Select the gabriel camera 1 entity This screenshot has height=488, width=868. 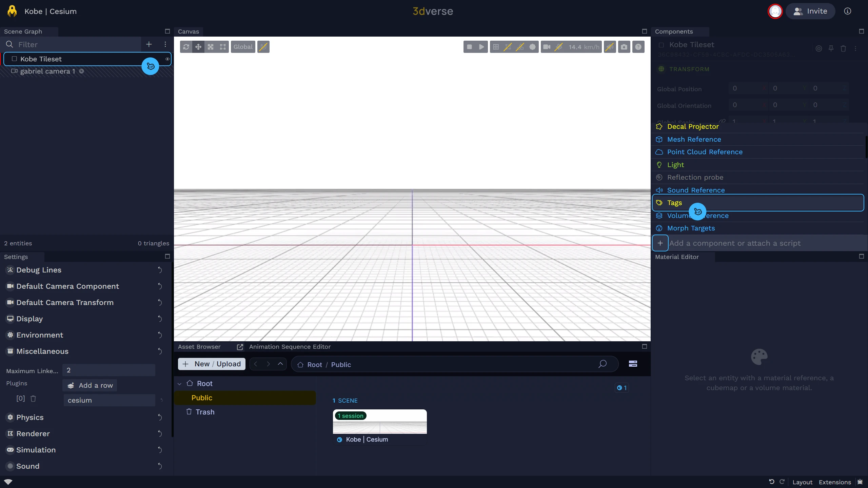pyautogui.click(x=47, y=71)
